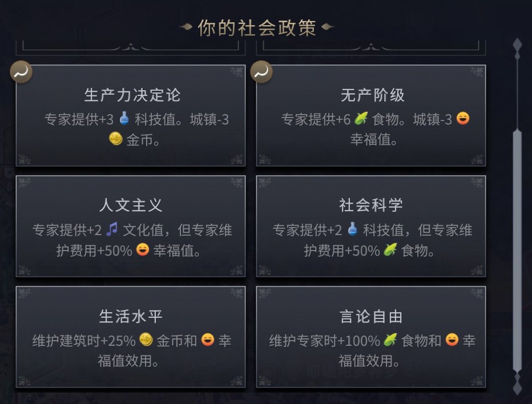Image resolution: width=532 pixels, height=404 pixels.
Task: Click the happiness face icon in 无产阶级
Action: tap(463, 119)
